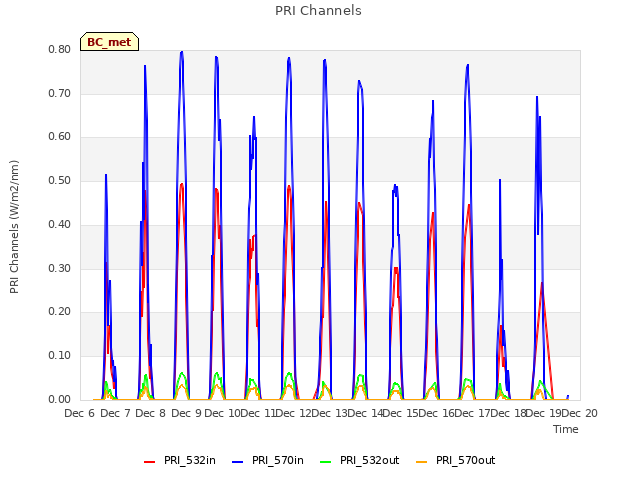Click the 0.60 y-axis tick label
Viewport: 640px width, 480px height.
[x=60, y=137]
